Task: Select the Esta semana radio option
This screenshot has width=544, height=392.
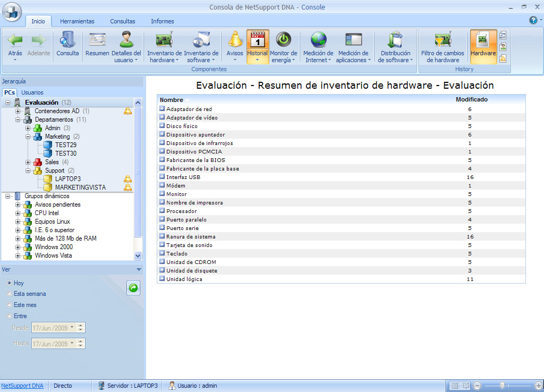Action: pos(10,294)
